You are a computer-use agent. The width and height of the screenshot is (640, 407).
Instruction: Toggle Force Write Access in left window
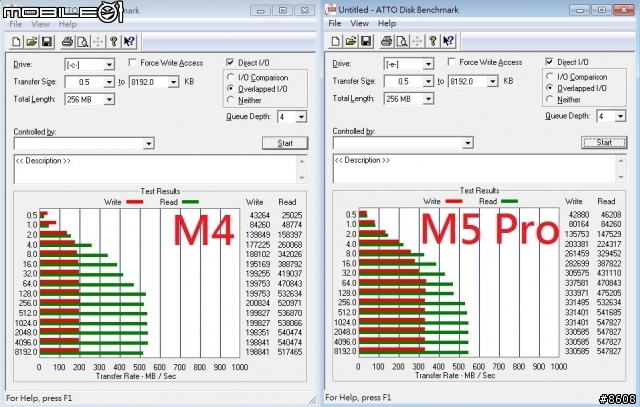point(132,62)
